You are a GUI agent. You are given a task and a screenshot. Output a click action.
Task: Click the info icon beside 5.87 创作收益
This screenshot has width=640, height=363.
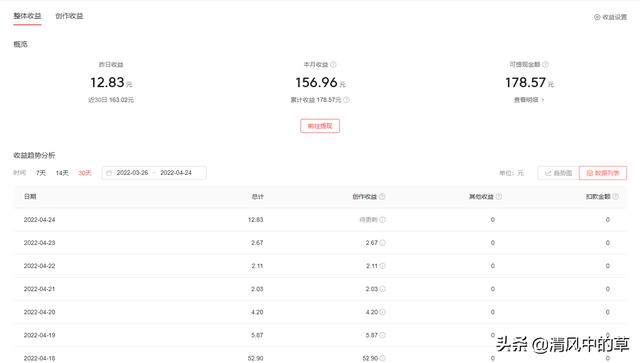(382, 335)
